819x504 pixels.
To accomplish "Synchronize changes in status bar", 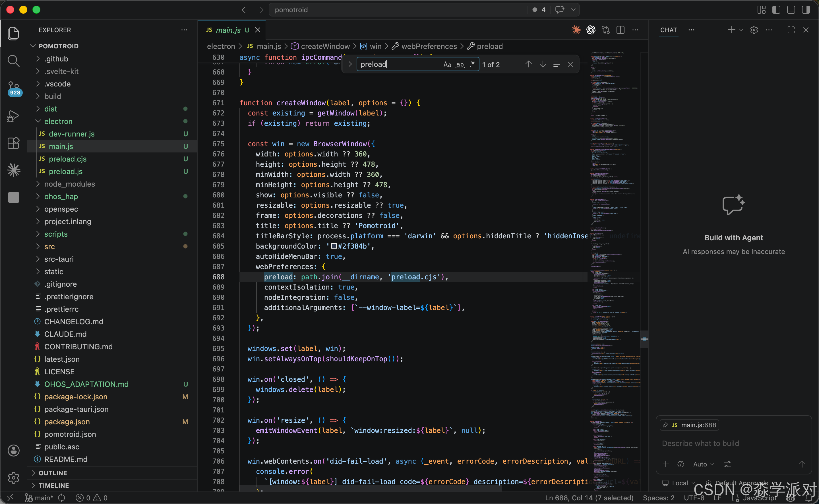I will 62,498.
